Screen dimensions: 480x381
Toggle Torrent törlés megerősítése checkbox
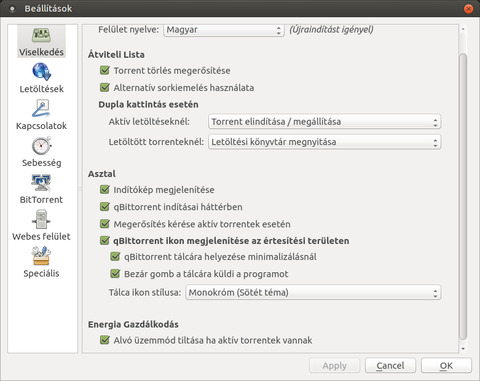[x=105, y=70]
